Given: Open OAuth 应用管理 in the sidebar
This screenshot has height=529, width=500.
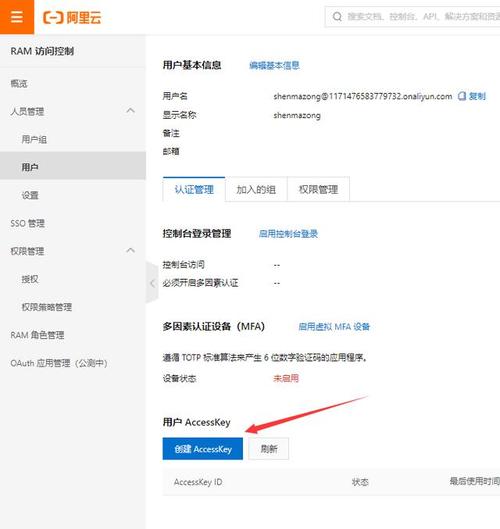Looking at the screenshot, I should tap(59, 363).
